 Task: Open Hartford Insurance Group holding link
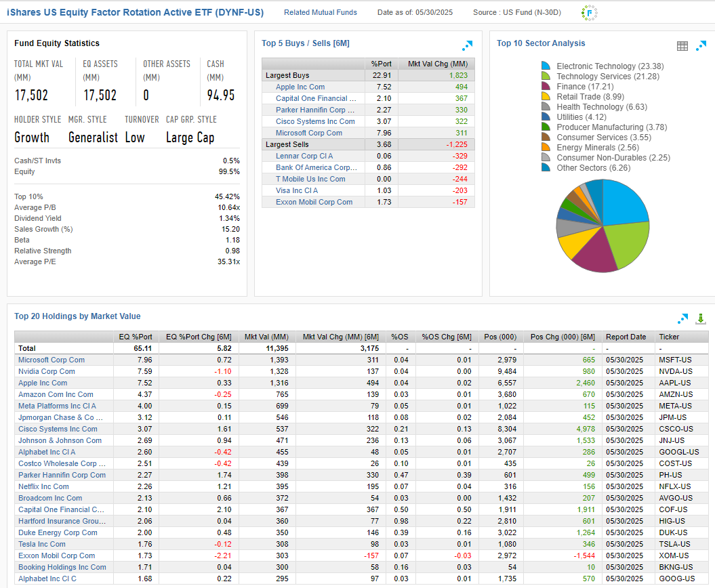[x=62, y=521]
